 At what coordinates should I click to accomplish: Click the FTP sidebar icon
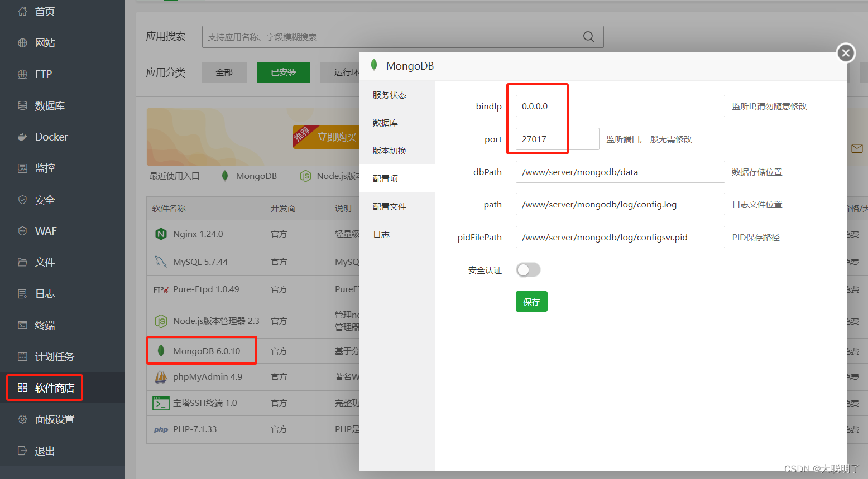pos(22,74)
